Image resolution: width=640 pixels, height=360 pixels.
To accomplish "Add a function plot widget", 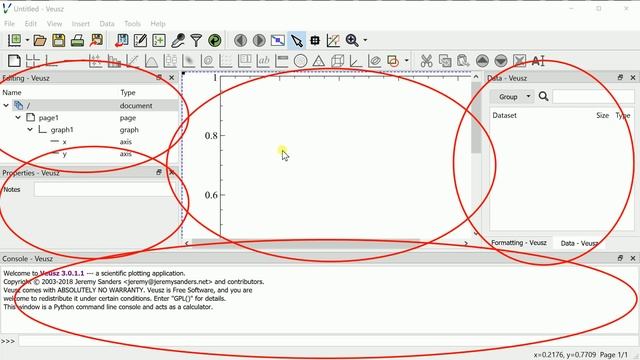I will (151, 61).
